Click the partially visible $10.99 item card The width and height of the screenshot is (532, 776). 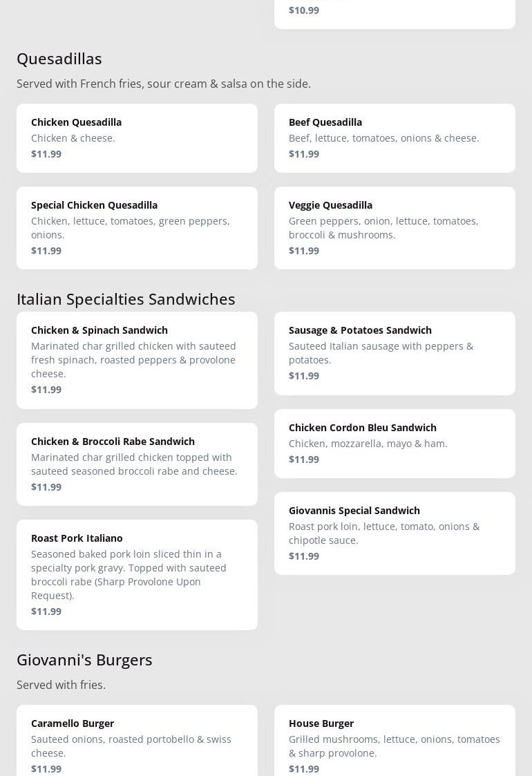395,12
